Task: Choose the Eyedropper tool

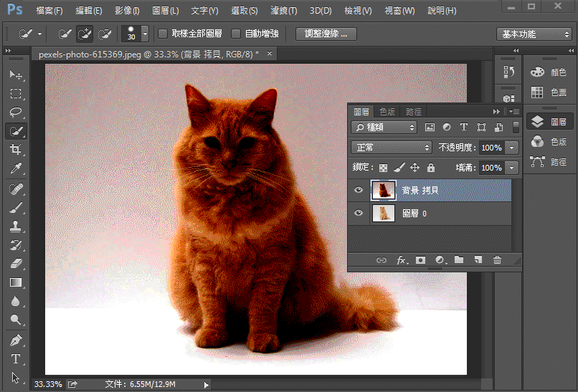Action: 16,168
